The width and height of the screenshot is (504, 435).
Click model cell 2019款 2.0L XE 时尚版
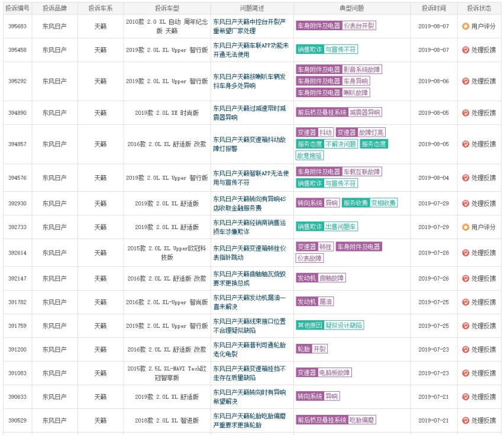167,113
